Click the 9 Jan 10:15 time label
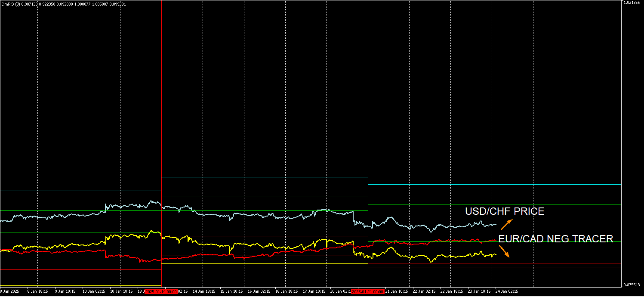The image size is (644, 297). click(65, 291)
